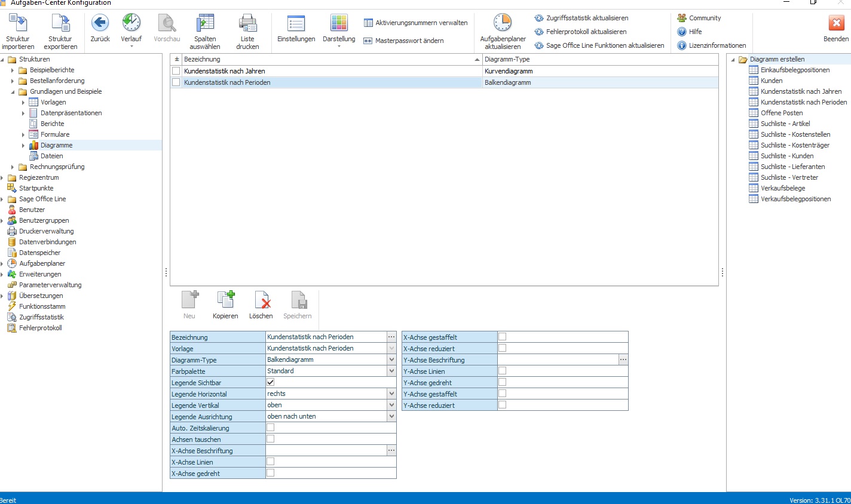Open the Legende Ausrichtung dropdown
This screenshot has height=504, width=851.
(391, 416)
